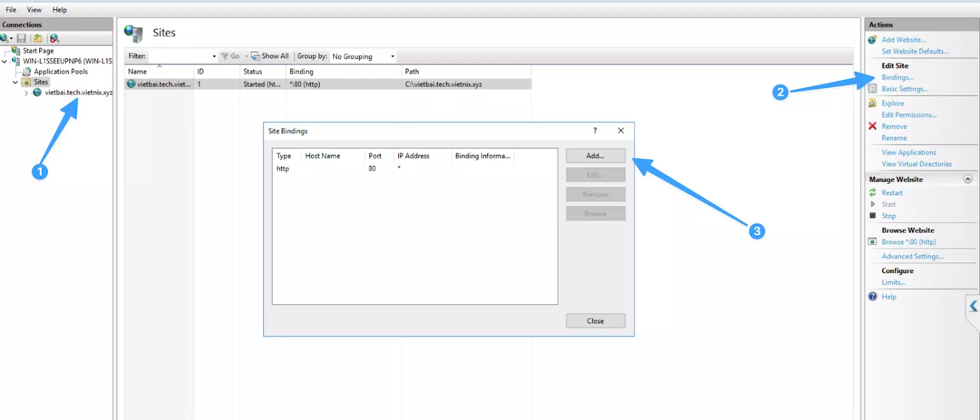Click the Site Bindings dialog help button
Viewport: 980px width, 420px height.
coord(595,131)
